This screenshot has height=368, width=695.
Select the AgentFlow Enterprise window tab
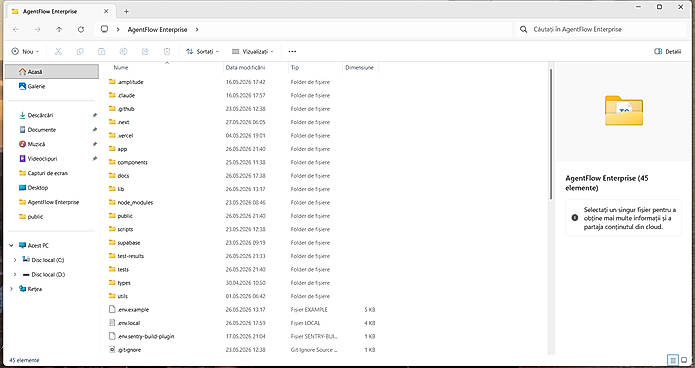coord(61,11)
